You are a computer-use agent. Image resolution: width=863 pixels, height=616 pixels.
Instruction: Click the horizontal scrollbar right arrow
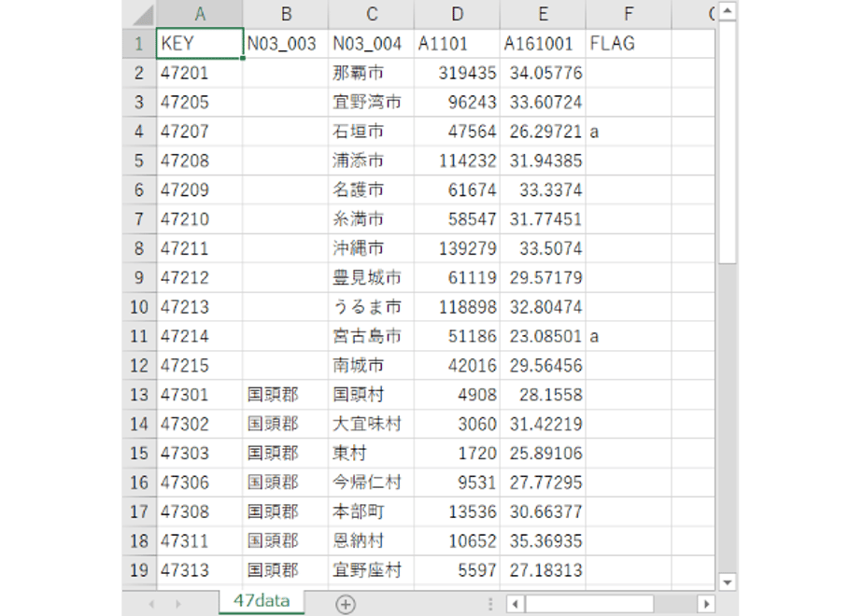[x=706, y=604]
